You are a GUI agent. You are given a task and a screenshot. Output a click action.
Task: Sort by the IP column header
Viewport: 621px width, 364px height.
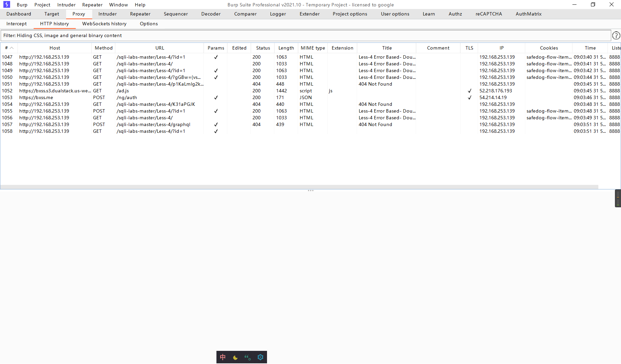tap(502, 48)
